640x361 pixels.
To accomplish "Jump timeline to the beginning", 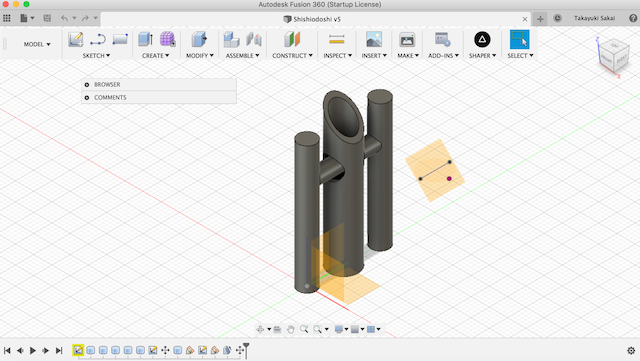I will pyautogui.click(x=7, y=350).
